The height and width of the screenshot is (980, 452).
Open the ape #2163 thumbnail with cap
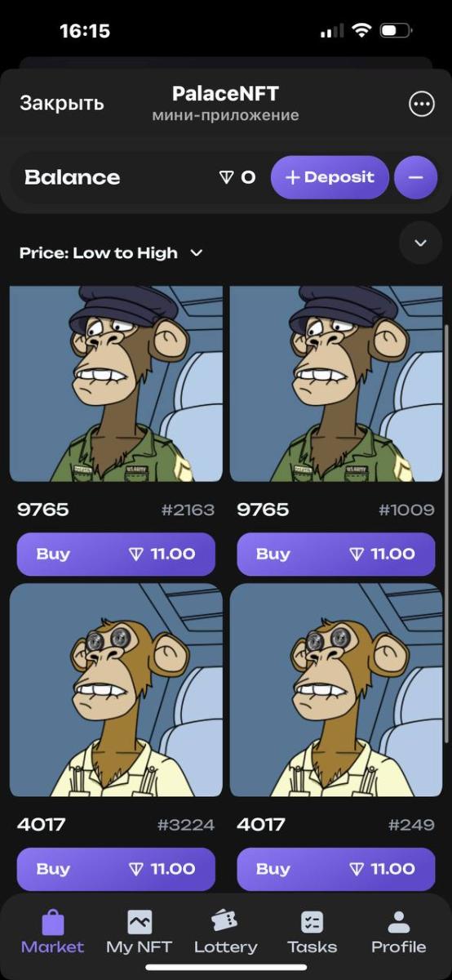point(116,384)
